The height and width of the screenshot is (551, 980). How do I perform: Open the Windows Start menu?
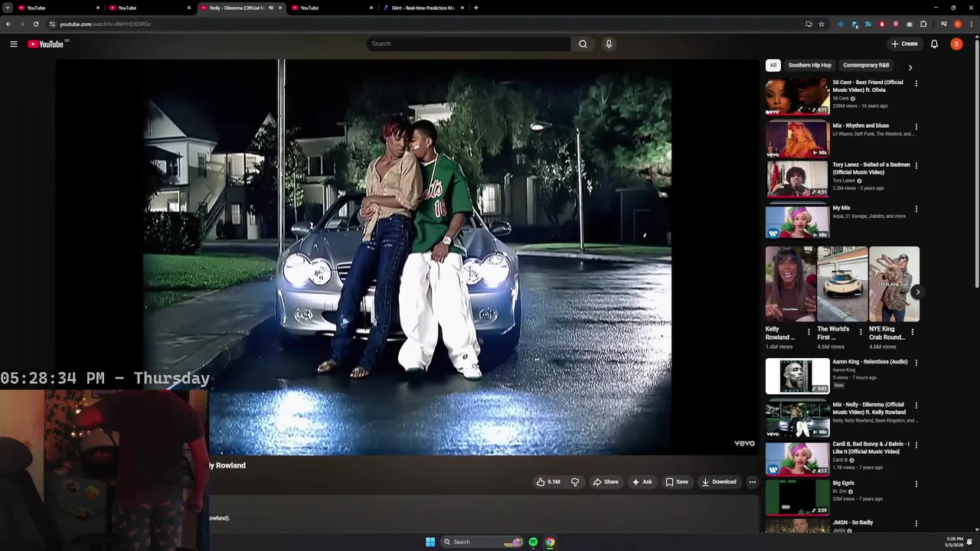430,542
